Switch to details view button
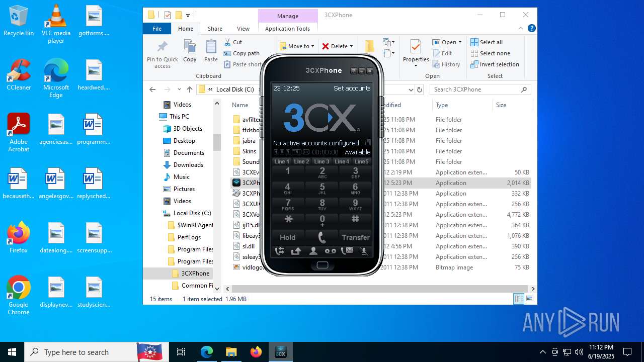 click(x=519, y=299)
